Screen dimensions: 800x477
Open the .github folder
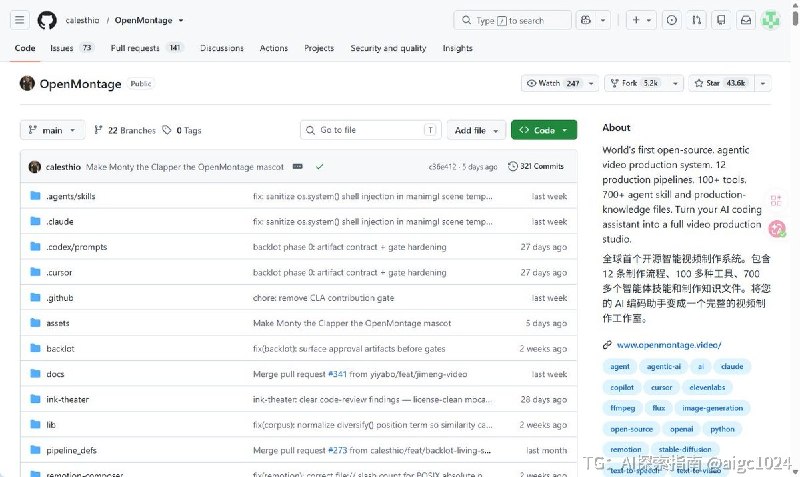click(x=60, y=298)
